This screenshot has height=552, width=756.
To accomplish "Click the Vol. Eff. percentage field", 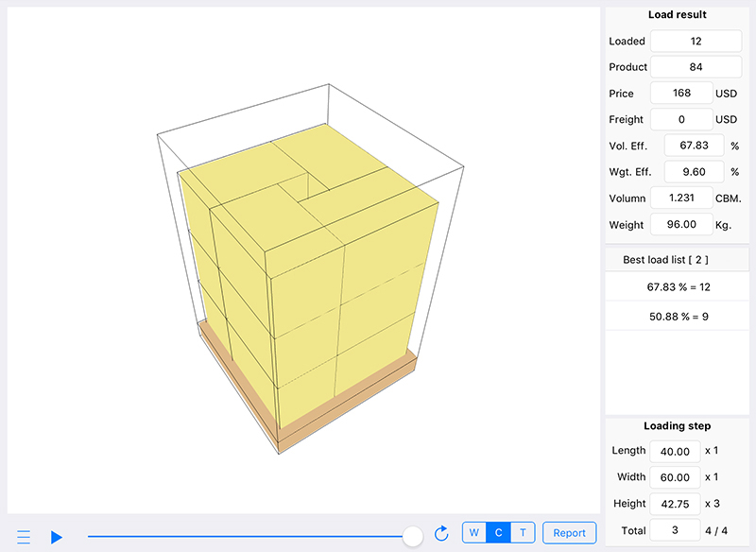I will tap(695, 146).
